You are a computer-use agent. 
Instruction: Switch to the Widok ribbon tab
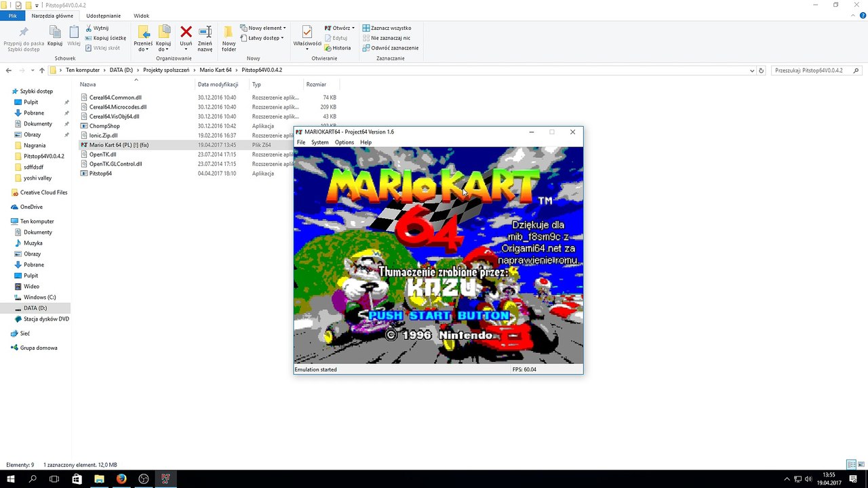pos(142,16)
